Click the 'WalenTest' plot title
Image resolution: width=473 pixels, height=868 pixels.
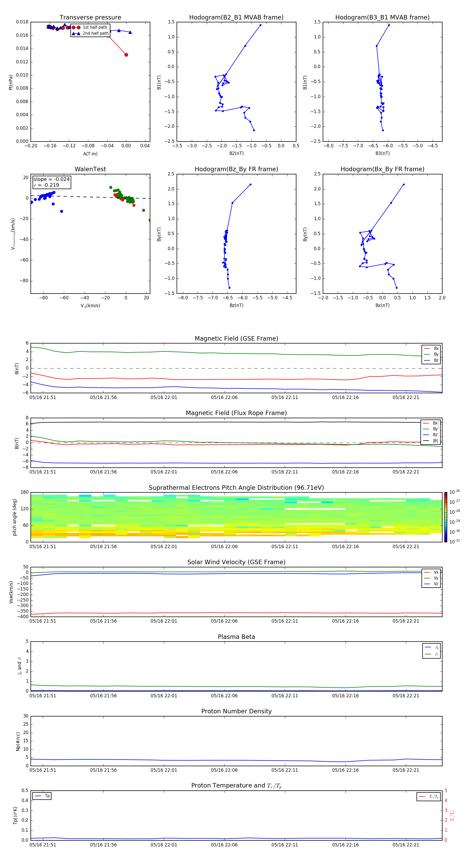(x=90, y=169)
